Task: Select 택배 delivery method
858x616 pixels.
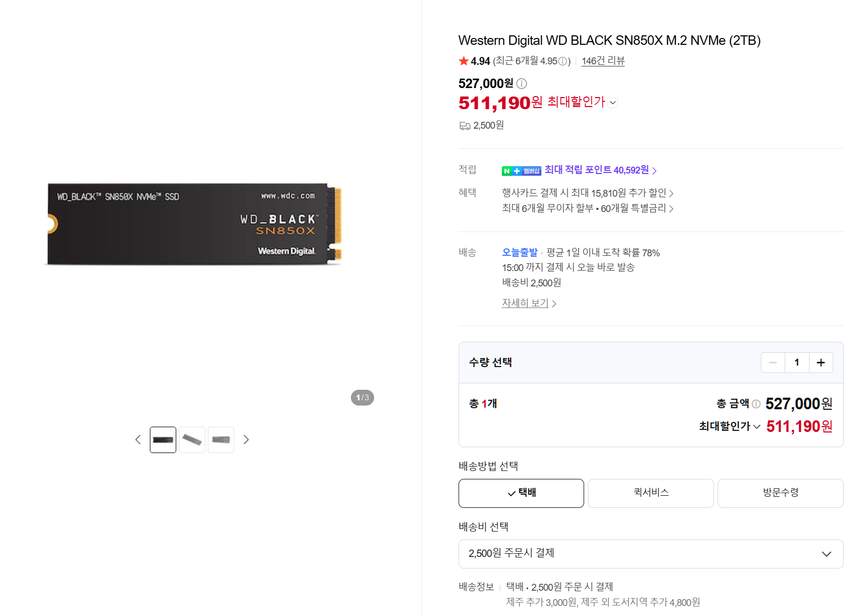Action: (521, 493)
